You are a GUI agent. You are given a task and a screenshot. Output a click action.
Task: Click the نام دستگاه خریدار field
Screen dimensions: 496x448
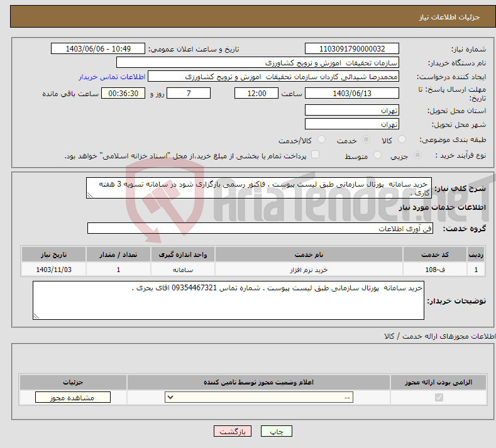coord(258,63)
